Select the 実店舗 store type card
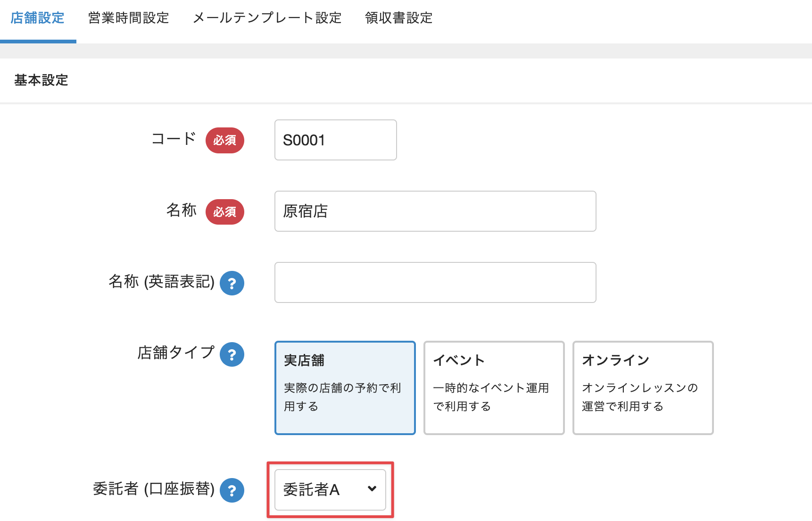 345,387
